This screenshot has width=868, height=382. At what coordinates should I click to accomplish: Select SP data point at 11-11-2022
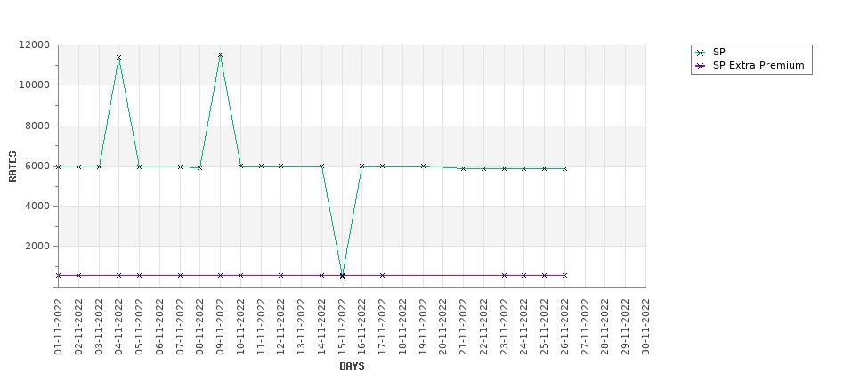261,167
